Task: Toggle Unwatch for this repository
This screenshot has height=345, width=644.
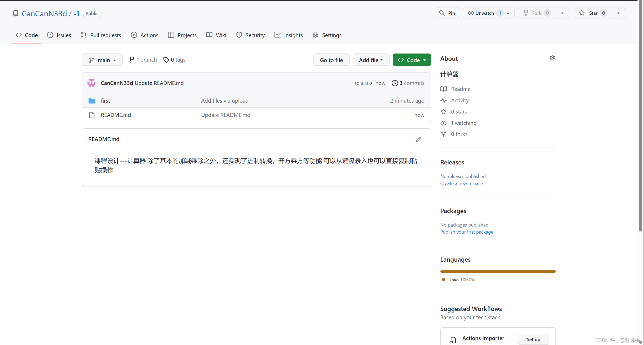Action: tap(485, 13)
